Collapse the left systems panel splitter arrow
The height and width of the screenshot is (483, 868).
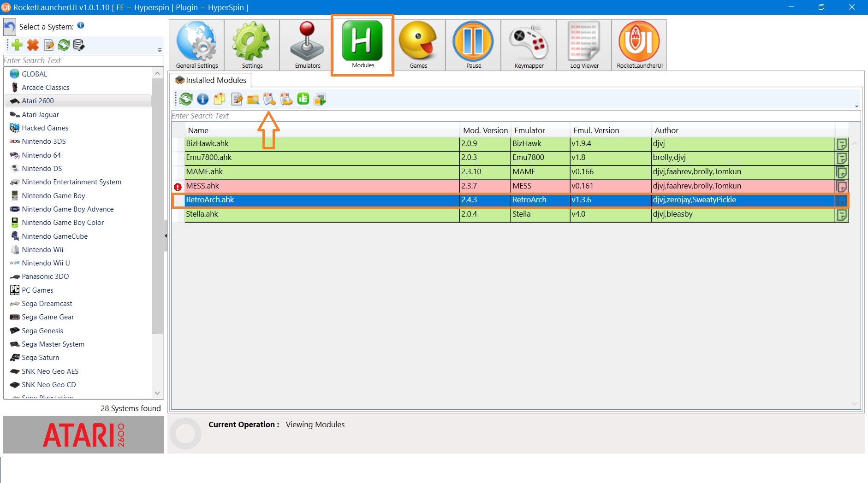(166, 236)
